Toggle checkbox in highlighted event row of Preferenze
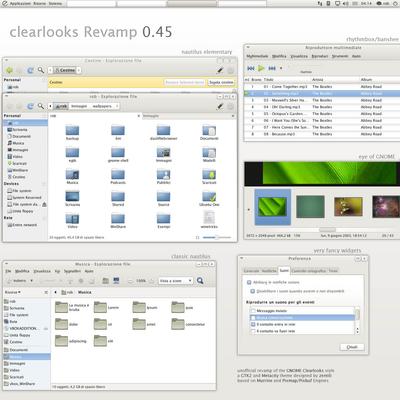The height and width of the screenshot is (400, 400). point(253,318)
